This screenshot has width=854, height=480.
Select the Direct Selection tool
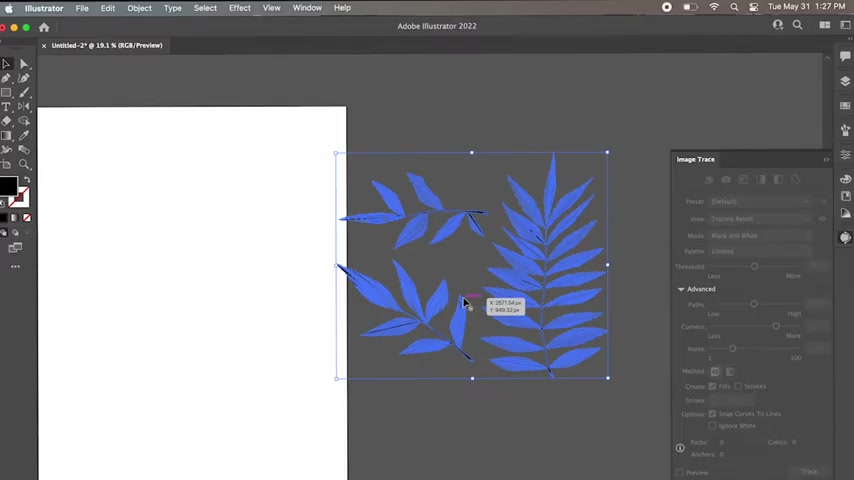(x=24, y=64)
